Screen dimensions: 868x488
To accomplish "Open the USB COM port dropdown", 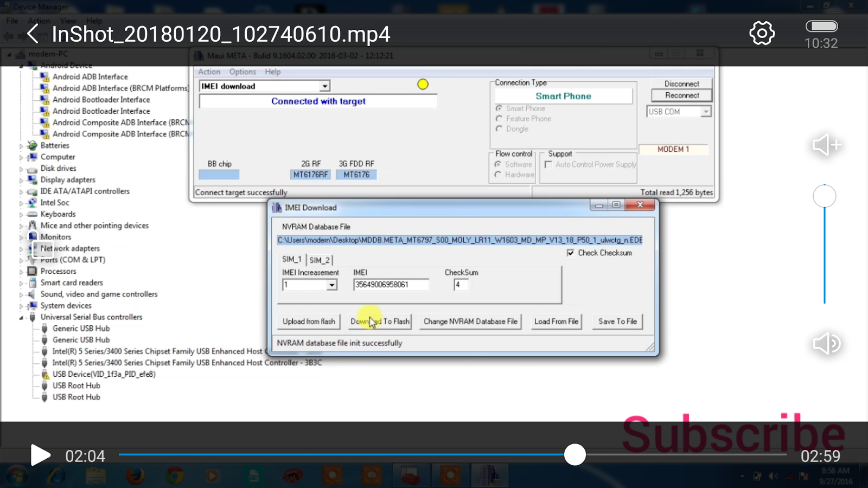I will pos(706,111).
